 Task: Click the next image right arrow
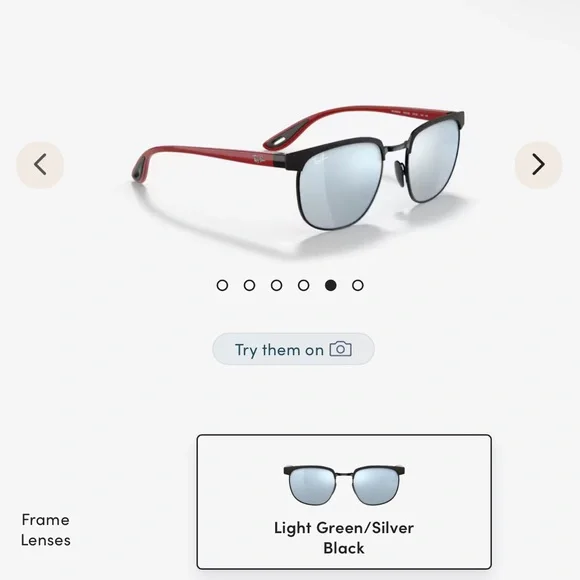point(539,165)
